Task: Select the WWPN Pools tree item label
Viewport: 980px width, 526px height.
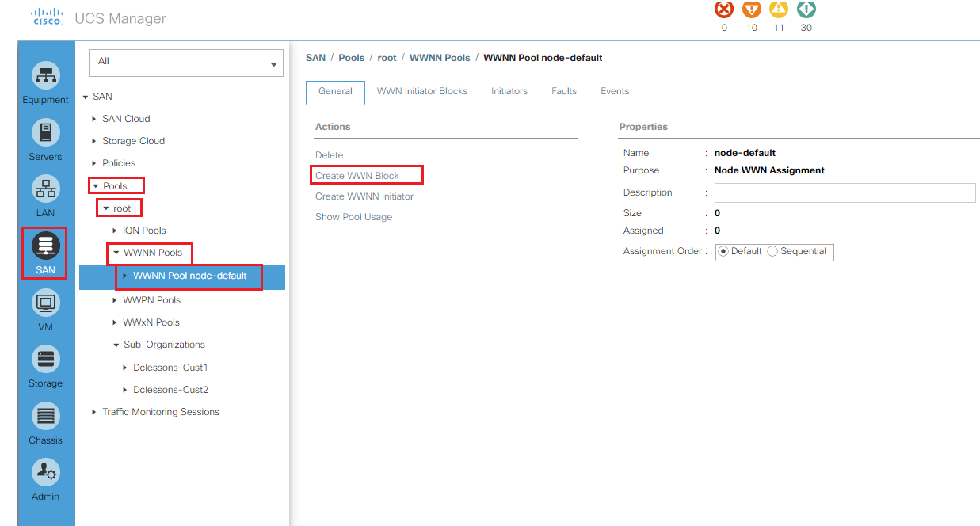Action: [x=151, y=300]
